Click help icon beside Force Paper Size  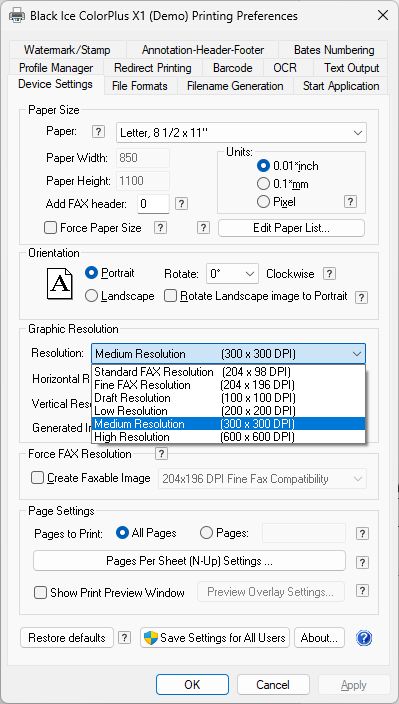point(160,228)
